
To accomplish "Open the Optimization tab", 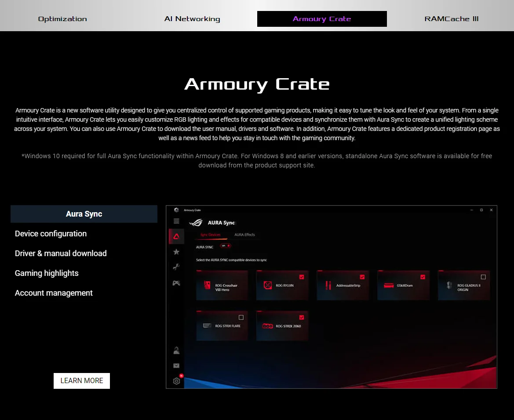I will click(x=62, y=19).
